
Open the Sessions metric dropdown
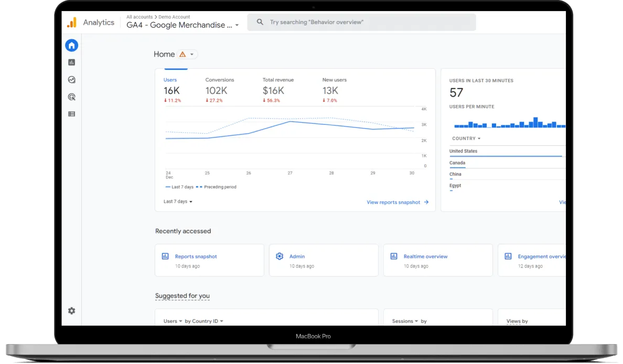[405, 321]
